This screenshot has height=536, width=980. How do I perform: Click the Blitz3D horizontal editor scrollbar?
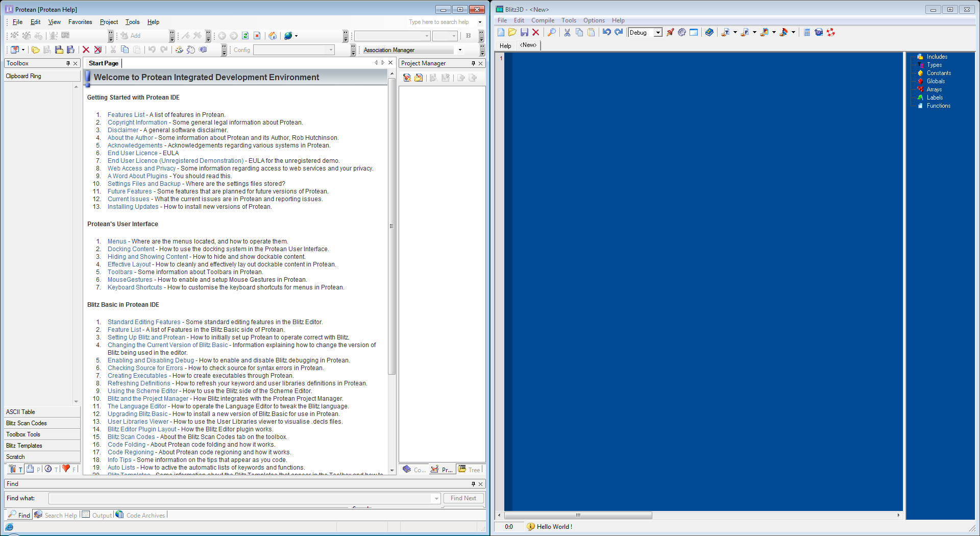[578, 516]
